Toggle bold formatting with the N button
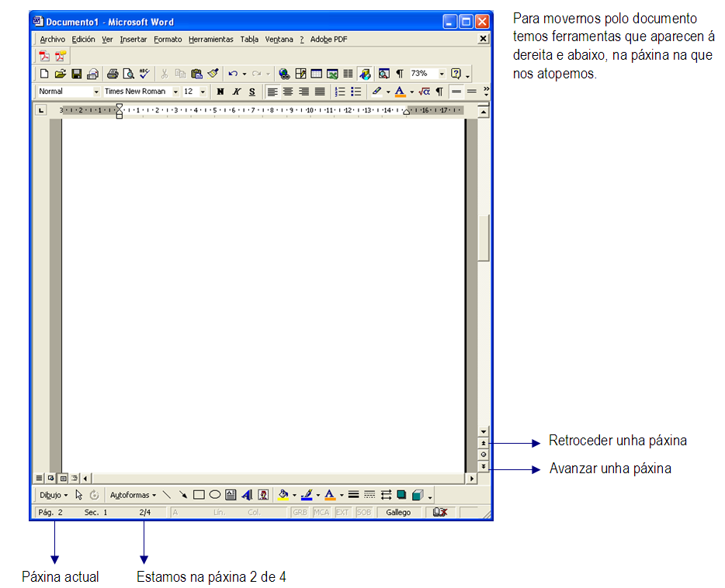725x588 pixels. click(x=220, y=92)
